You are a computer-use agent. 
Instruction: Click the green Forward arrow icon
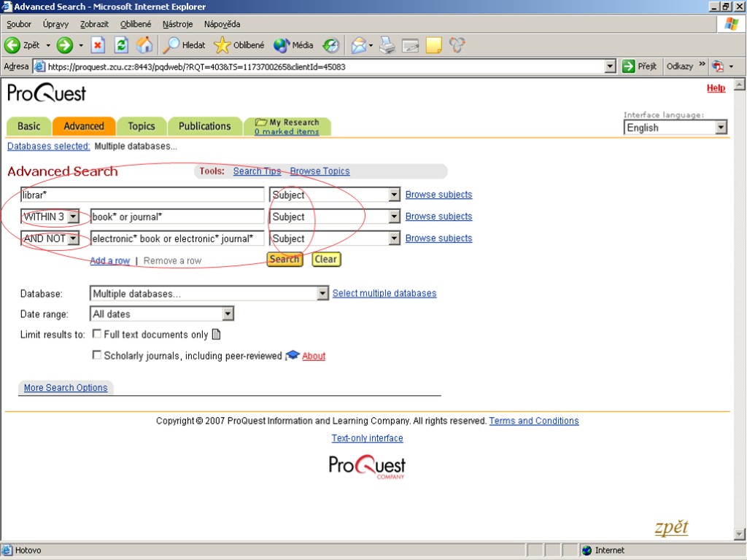[x=65, y=45]
